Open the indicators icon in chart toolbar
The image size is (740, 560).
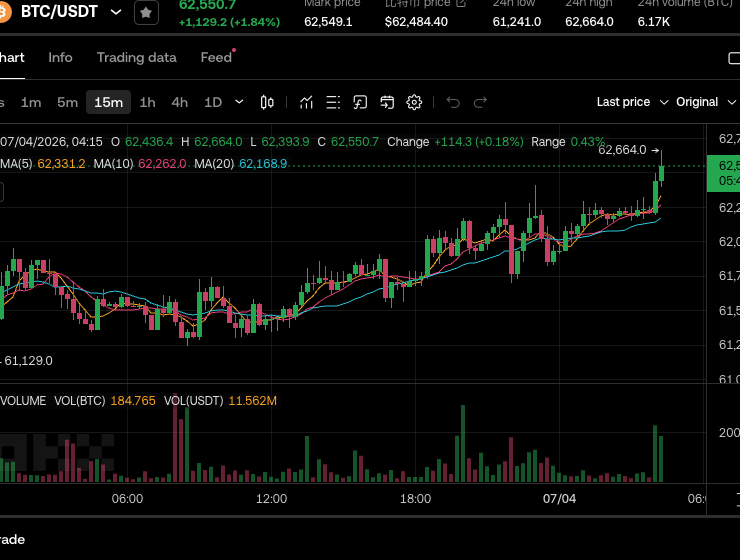306,102
